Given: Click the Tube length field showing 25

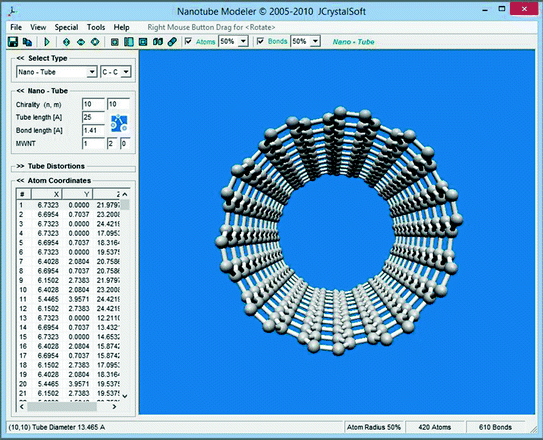Looking at the screenshot, I should [93, 117].
